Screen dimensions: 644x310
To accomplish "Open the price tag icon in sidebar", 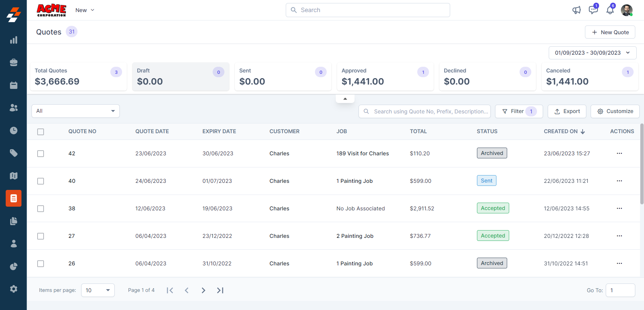I will tap(13, 153).
